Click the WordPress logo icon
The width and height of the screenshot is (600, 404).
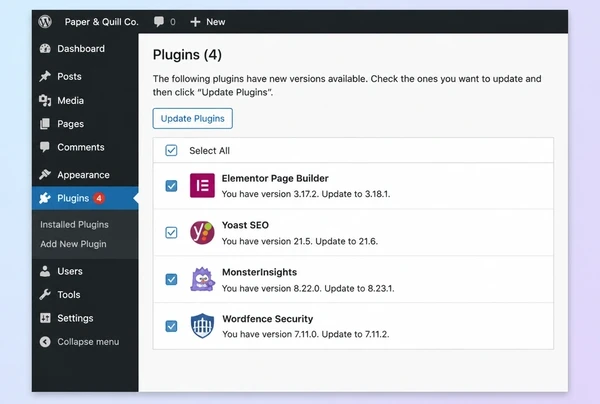[45, 21]
